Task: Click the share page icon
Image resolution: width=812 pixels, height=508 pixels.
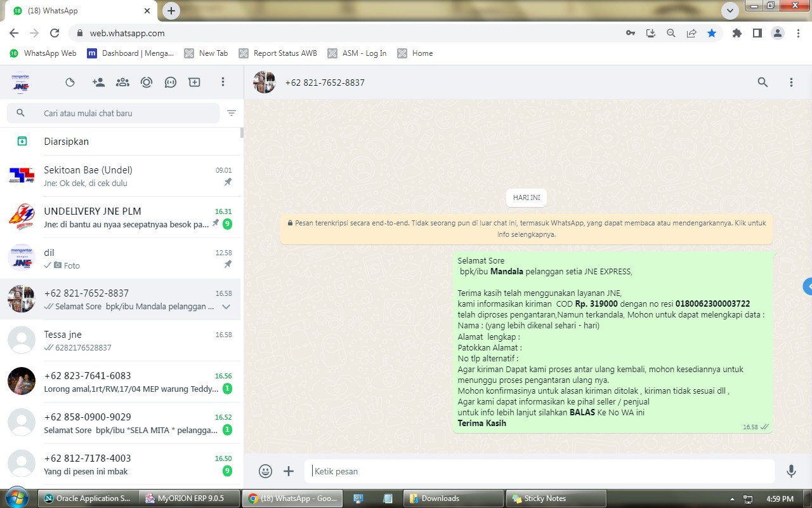Action: click(x=691, y=33)
